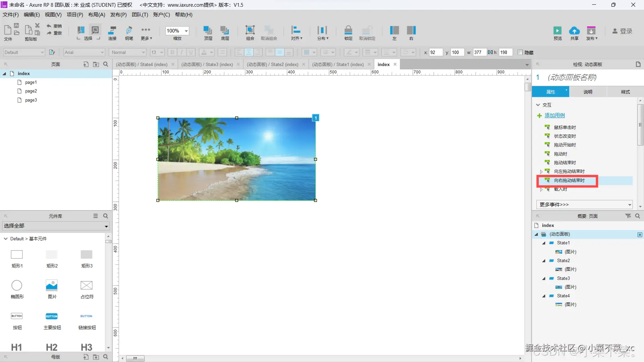The height and width of the screenshot is (362, 644).
Task: Switch to the Style (样式) tab
Action: (x=625, y=92)
